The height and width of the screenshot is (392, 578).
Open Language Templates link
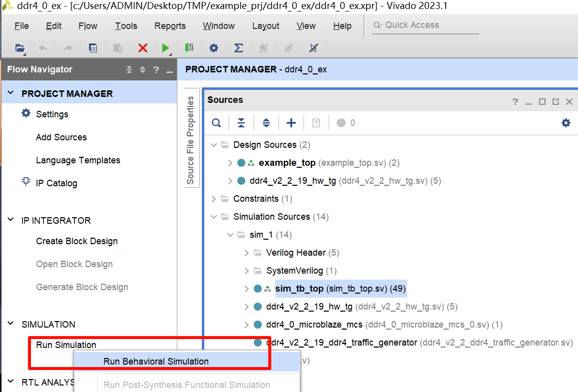pos(78,160)
